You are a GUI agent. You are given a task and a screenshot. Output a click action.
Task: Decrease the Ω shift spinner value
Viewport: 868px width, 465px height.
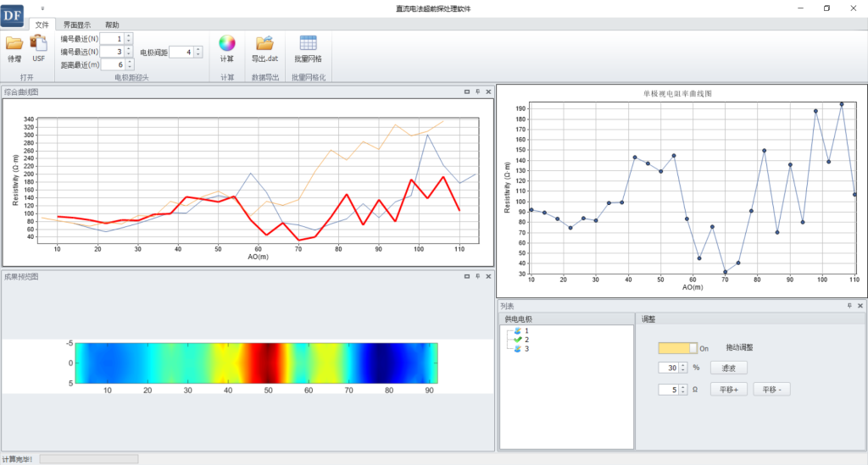[683, 392]
